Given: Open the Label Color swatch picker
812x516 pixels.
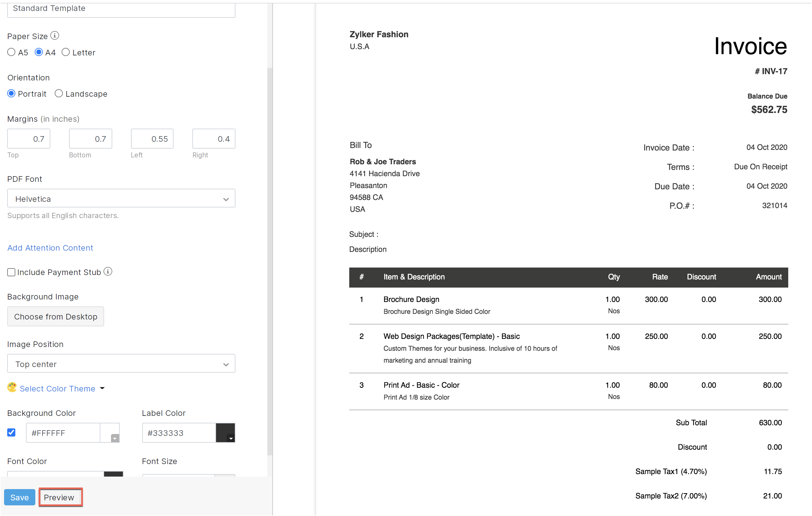Looking at the screenshot, I should 225,433.
